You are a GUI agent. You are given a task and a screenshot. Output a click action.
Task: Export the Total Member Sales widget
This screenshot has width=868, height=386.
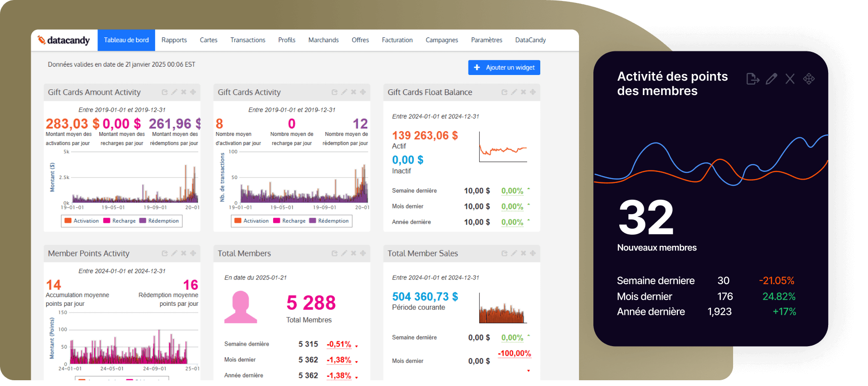pos(504,253)
